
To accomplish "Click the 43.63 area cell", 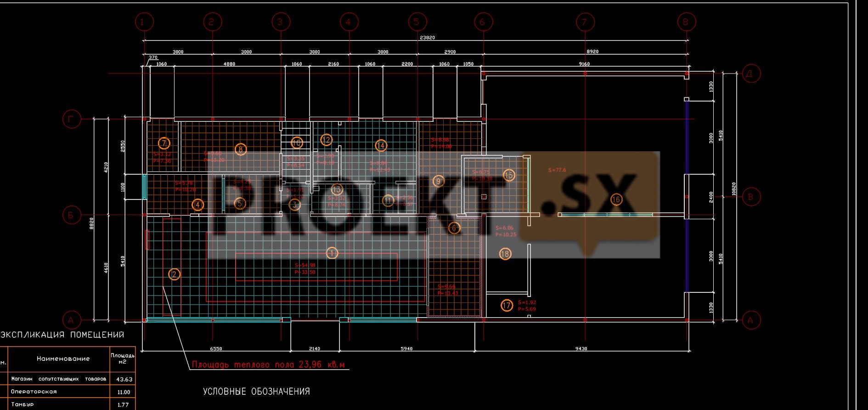I will [124, 379].
